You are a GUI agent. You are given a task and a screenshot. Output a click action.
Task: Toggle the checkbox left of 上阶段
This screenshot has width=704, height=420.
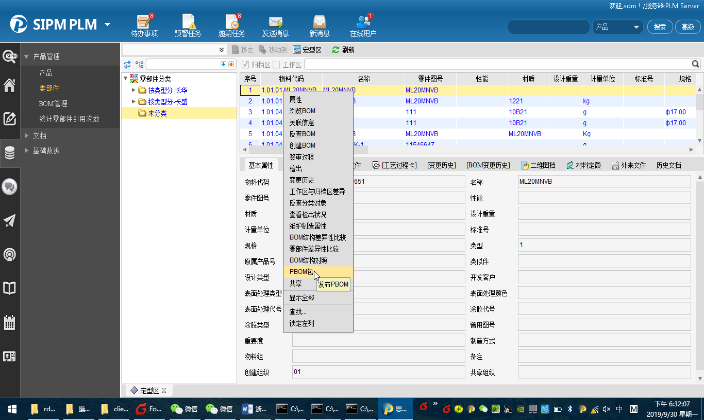click(274, 63)
